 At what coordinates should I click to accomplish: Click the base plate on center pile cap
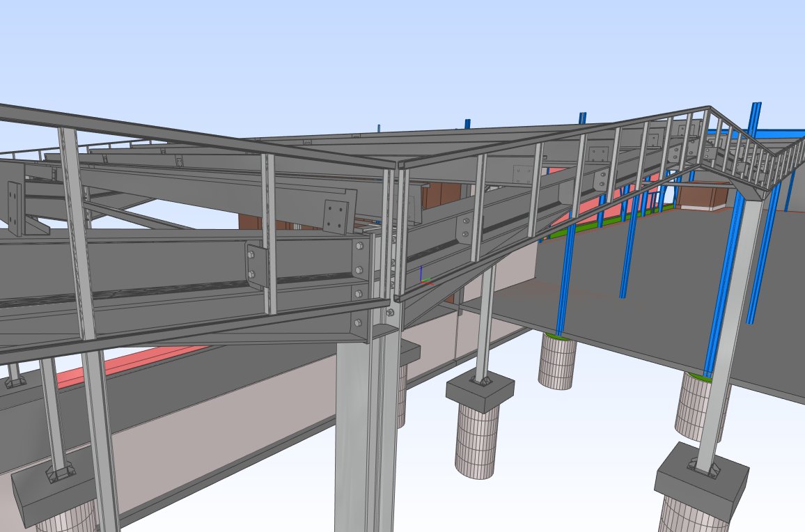point(480,380)
